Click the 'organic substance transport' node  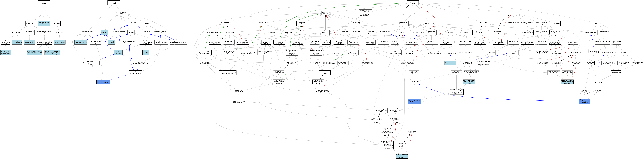[x=638, y=63]
